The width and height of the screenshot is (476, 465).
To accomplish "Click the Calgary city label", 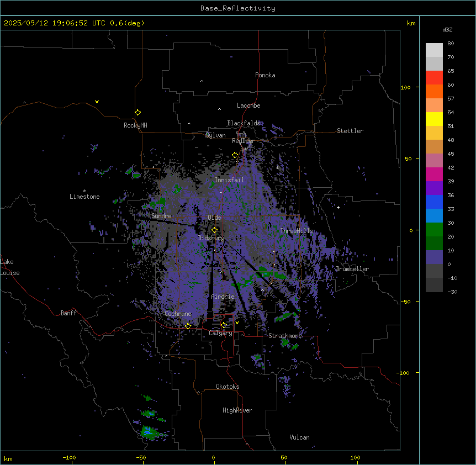I will coord(220,333).
